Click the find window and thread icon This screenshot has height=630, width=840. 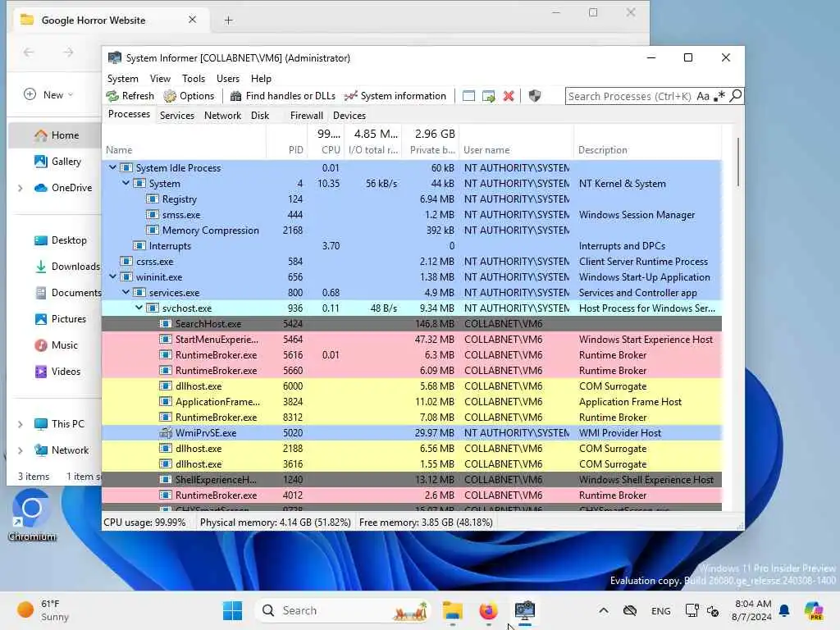(x=489, y=96)
